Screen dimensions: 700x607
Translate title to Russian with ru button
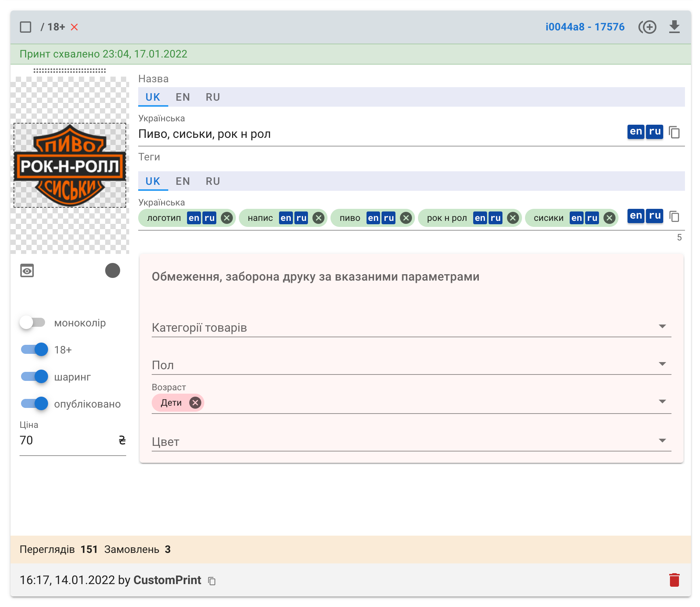(655, 132)
